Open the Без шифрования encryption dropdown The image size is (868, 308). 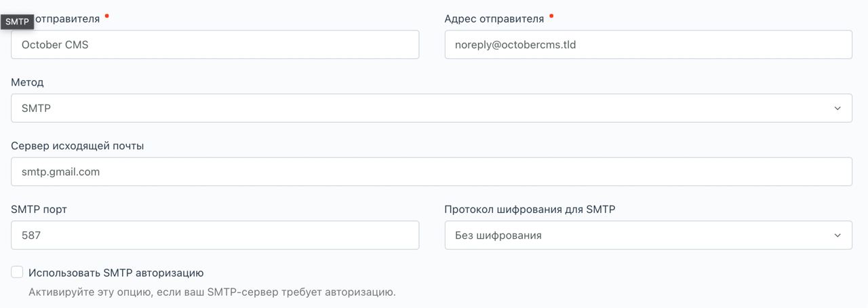648,235
